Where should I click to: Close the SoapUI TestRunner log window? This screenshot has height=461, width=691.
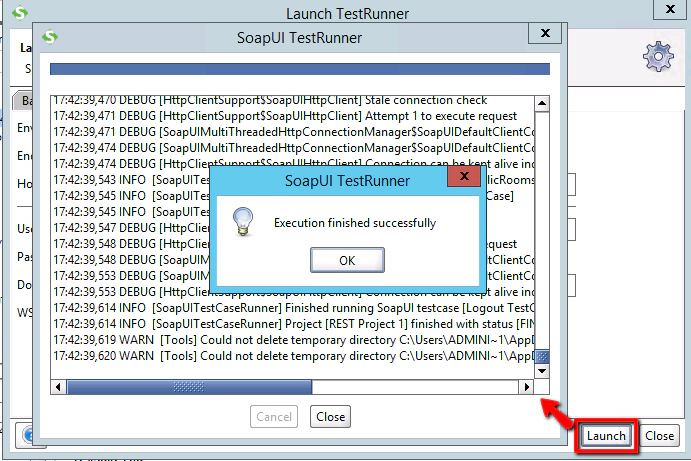point(545,33)
